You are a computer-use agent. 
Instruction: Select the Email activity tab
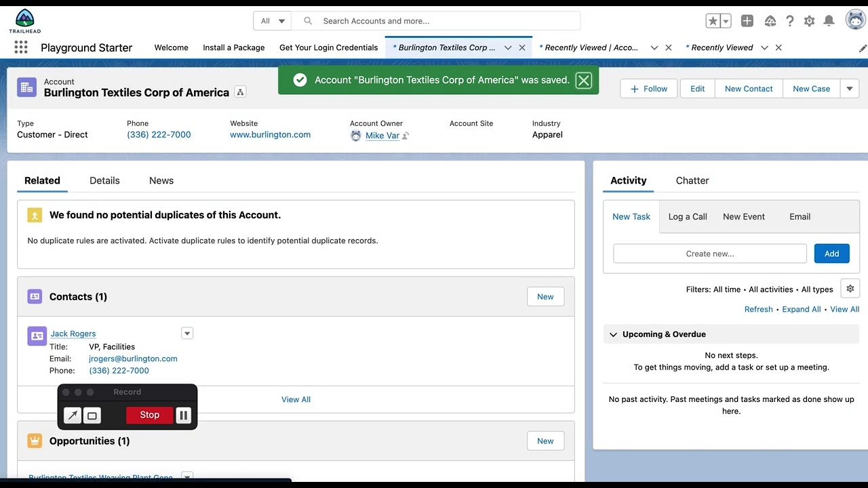(800, 216)
